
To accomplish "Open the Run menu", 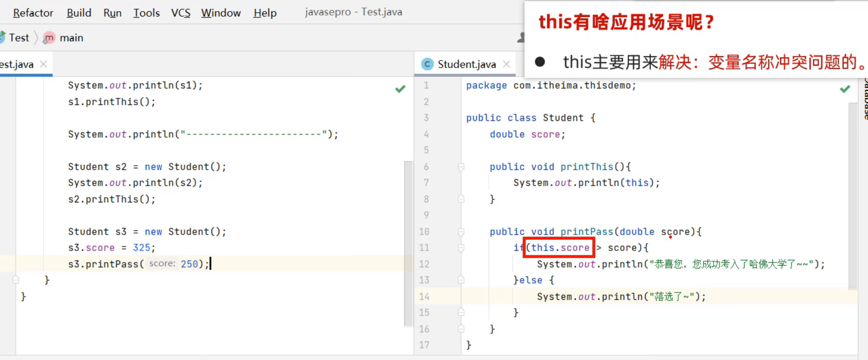I will (x=112, y=13).
